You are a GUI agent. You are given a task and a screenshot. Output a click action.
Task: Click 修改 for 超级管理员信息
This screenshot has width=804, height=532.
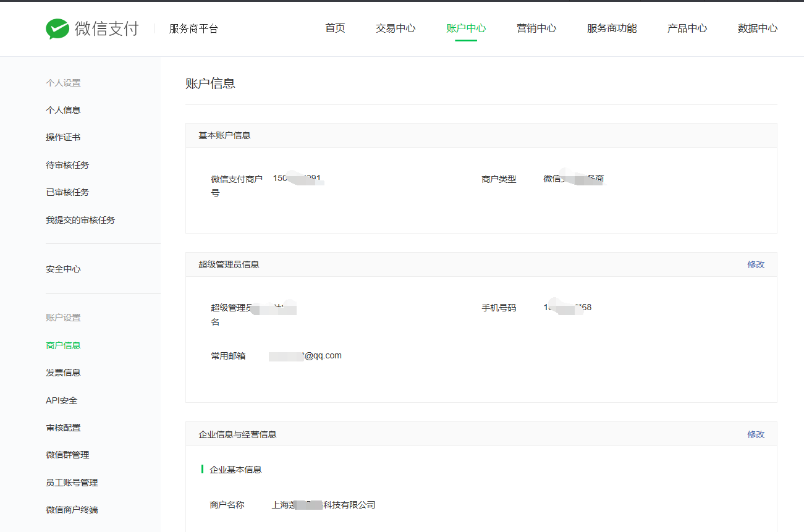tap(756, 264)
